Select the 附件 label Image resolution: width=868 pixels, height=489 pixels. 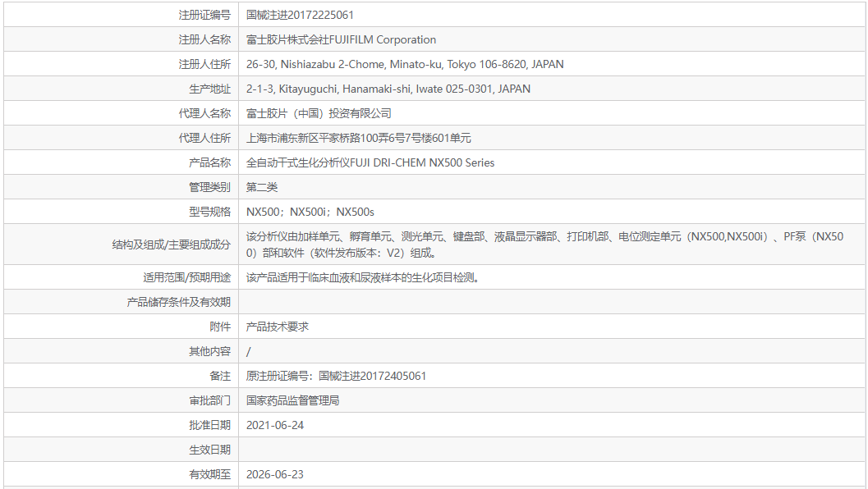[220, 327]
